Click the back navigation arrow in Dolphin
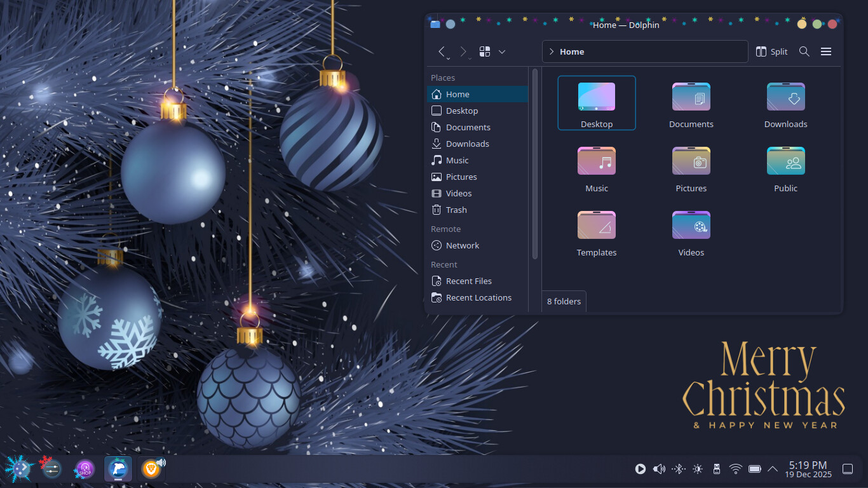868x488 pixels. pos(442,51)
